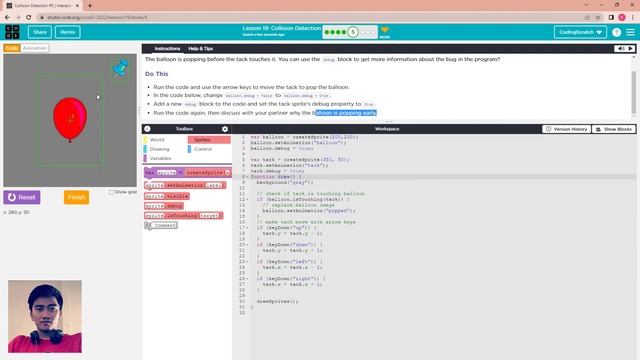Collapse instructions panel with arrow button

[x=631, y=49]
